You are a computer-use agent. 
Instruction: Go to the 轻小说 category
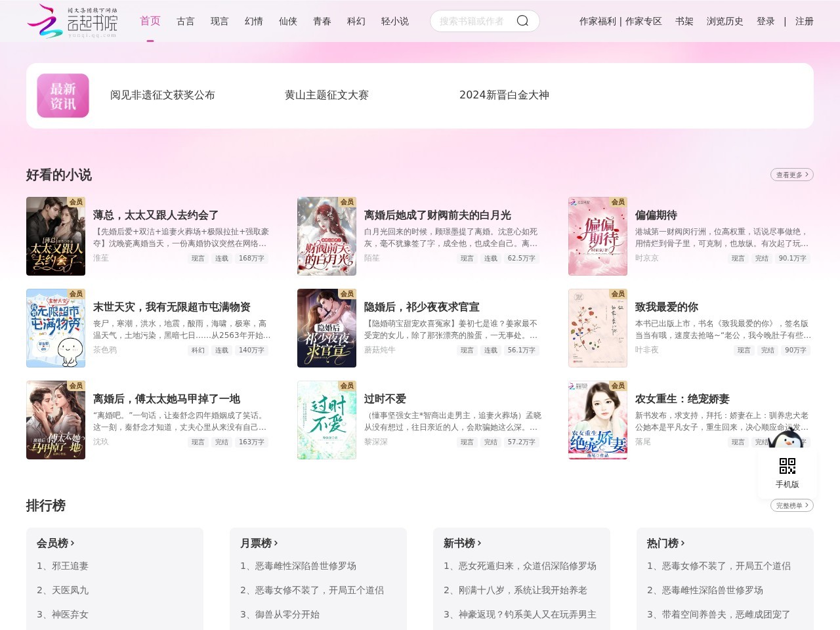pos(395,22)
